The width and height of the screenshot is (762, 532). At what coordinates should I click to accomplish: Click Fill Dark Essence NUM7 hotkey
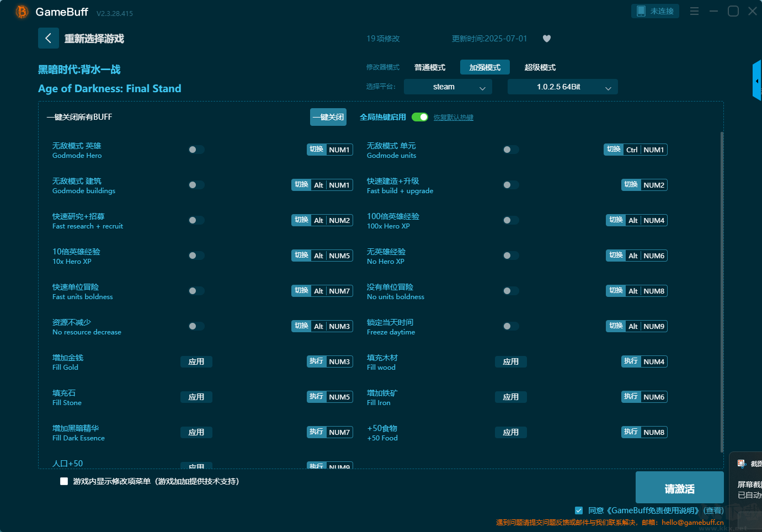point(330,432)
